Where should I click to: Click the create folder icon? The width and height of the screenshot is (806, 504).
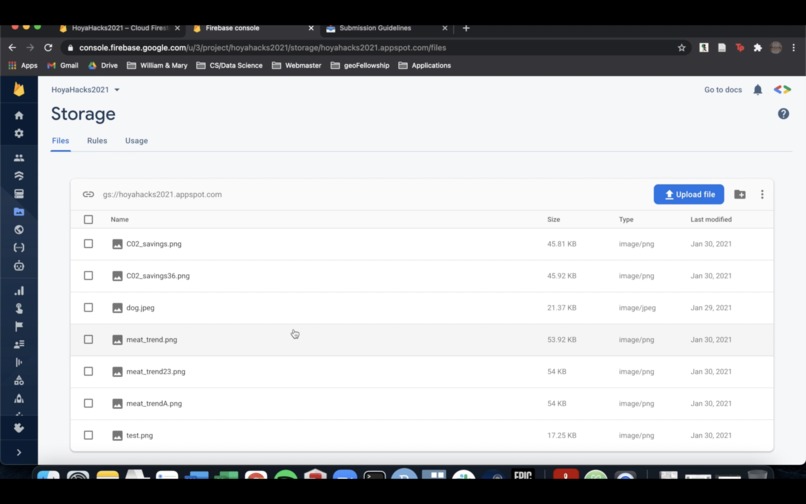[x=740, y=194]
